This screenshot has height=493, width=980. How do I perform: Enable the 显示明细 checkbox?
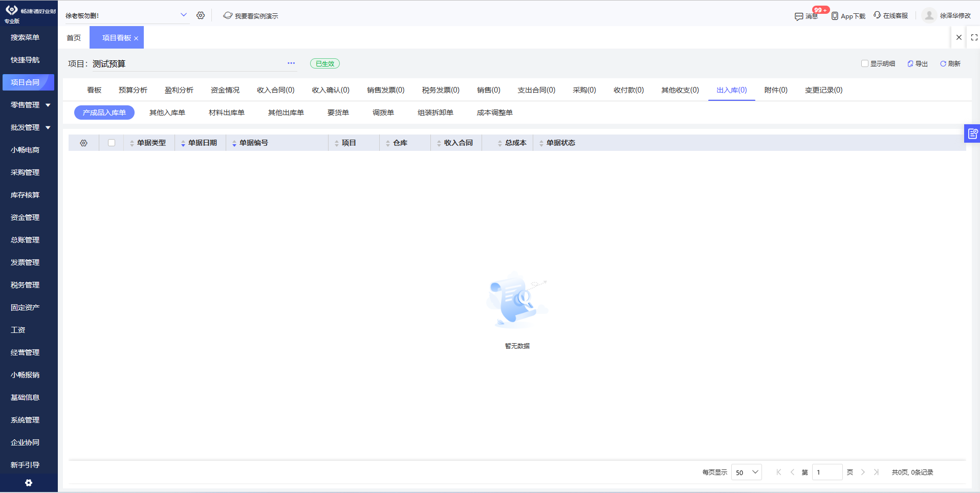865,63
